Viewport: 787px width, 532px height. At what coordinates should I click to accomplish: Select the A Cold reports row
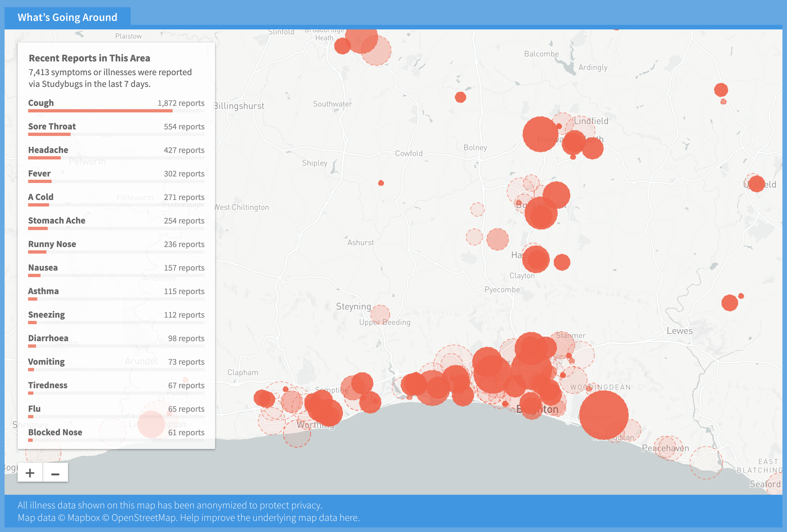[x=116, y=199]
